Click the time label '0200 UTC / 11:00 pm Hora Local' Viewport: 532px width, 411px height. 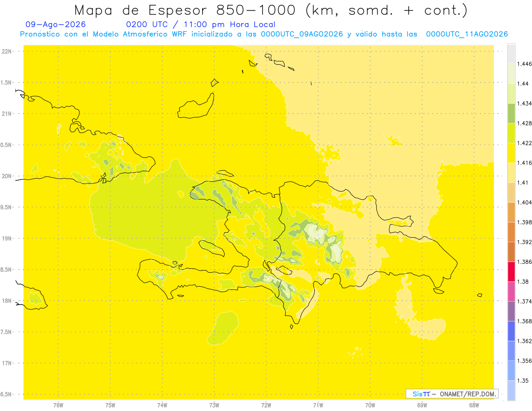[201, 24]
